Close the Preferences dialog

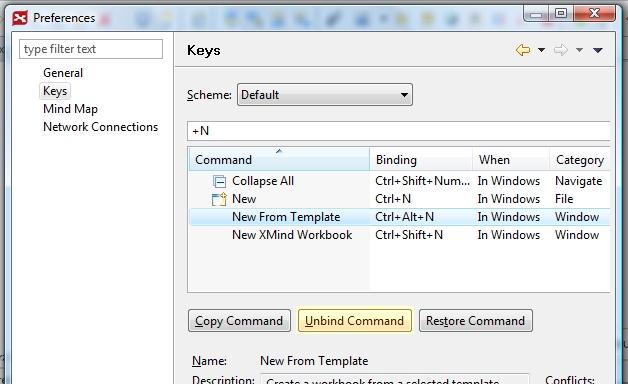[x=594, y=14]
